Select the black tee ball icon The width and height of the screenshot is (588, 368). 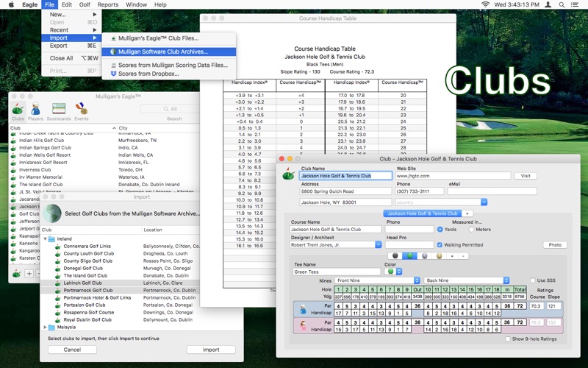(395, 256)
